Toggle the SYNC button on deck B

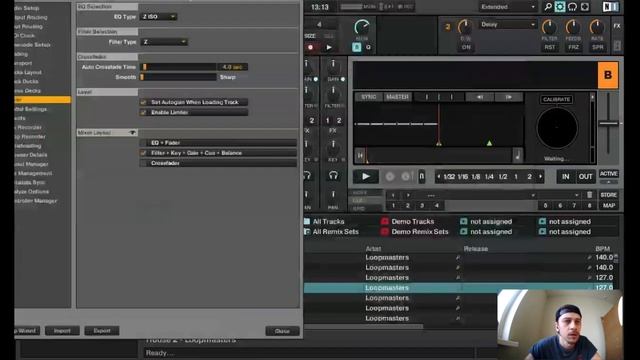tap(369, 97)
